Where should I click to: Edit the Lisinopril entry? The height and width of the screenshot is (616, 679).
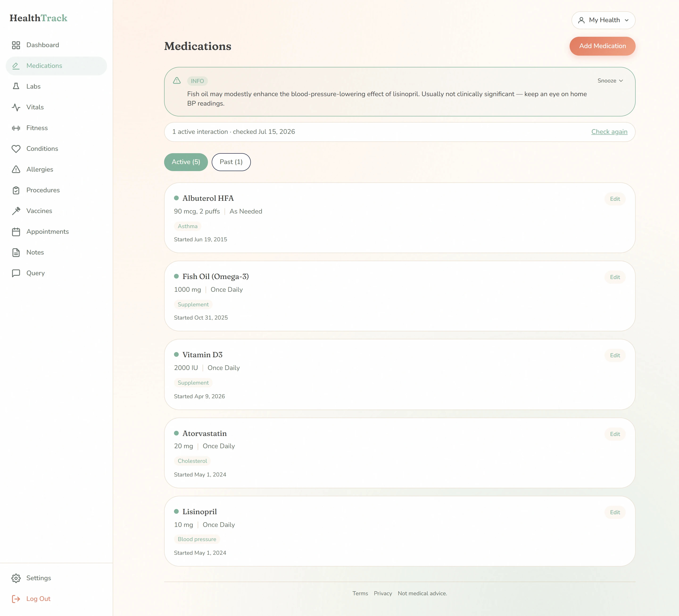tap(615, 512)
